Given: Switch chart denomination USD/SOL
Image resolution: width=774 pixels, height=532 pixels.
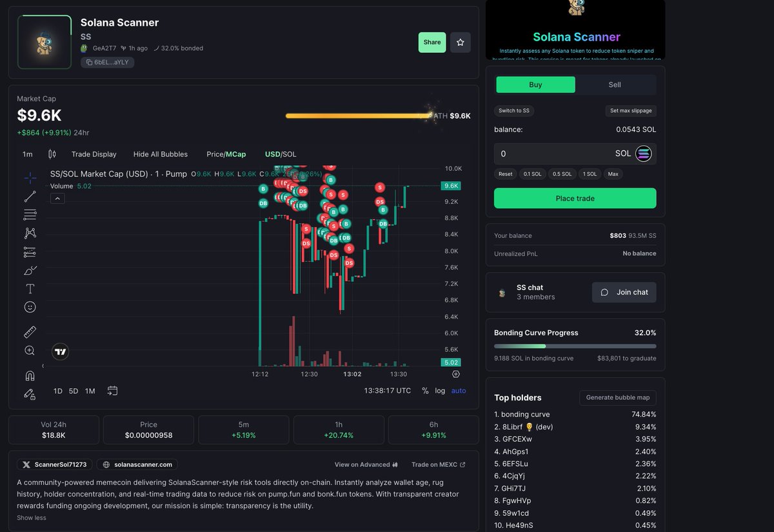Looking at the screenshot, I should pyautogui.click(x=281, y=154).
